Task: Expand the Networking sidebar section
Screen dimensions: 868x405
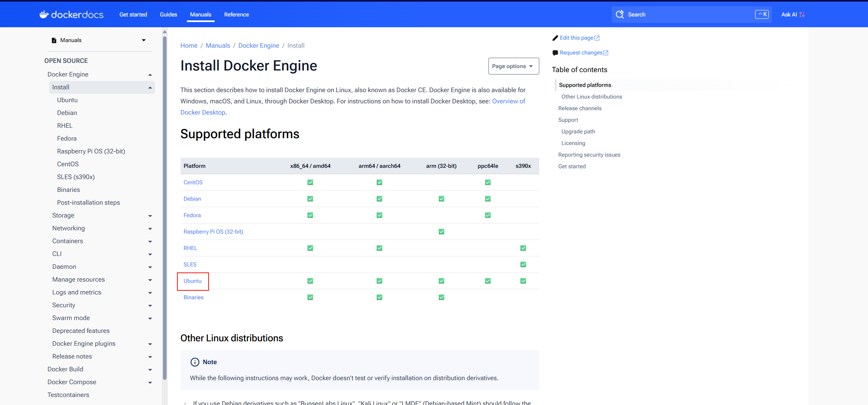Action: [x=150, y=228]
